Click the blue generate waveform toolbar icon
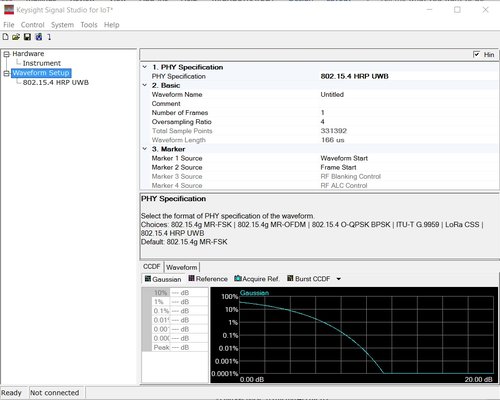 pyautogui.click(x=39, y=37)
